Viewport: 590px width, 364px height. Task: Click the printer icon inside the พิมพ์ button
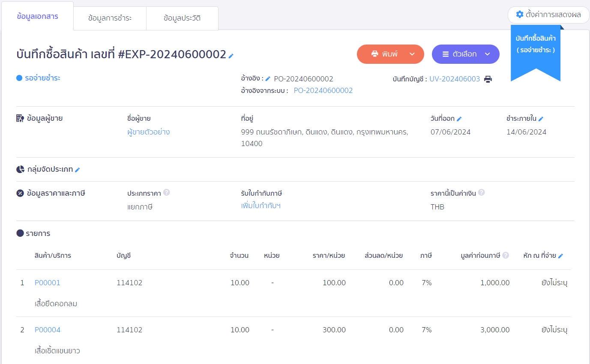[374, 54]
